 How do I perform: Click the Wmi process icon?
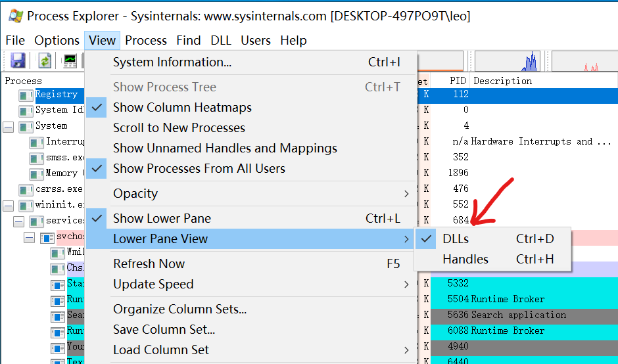pos(58,253)
